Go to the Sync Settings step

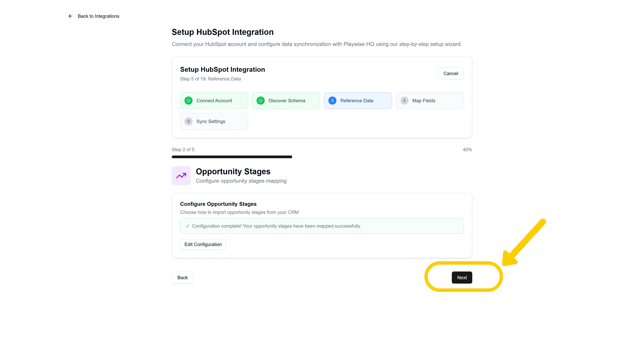tap(214, 121)
